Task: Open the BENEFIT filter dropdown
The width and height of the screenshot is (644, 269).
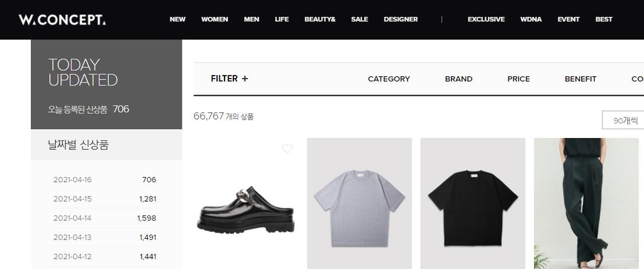Action: pos(580,79)
